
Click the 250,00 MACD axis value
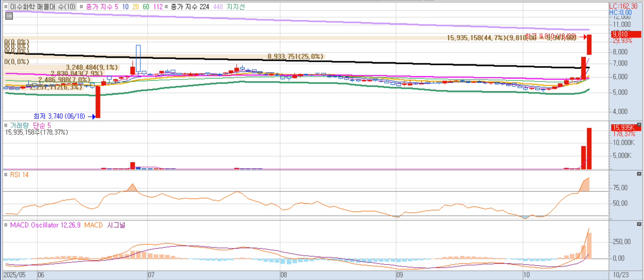[622, 242]
